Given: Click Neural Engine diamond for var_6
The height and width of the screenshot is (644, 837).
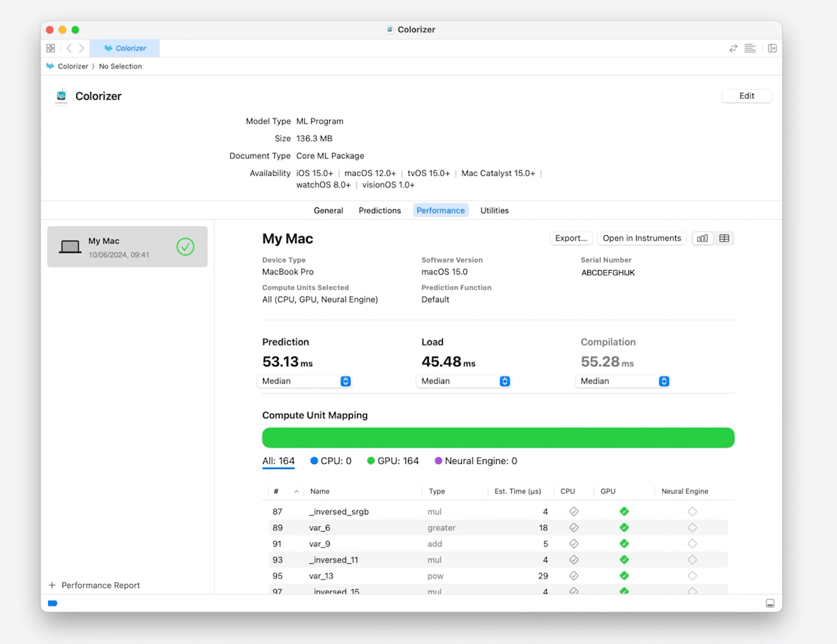Looking at the screenshot, I should tap(692, 527).
